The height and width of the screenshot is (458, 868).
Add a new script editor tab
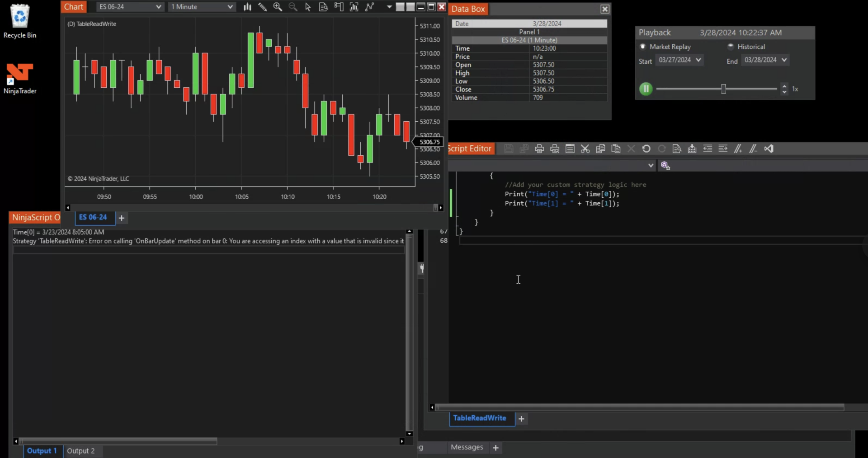click(521, 419)
